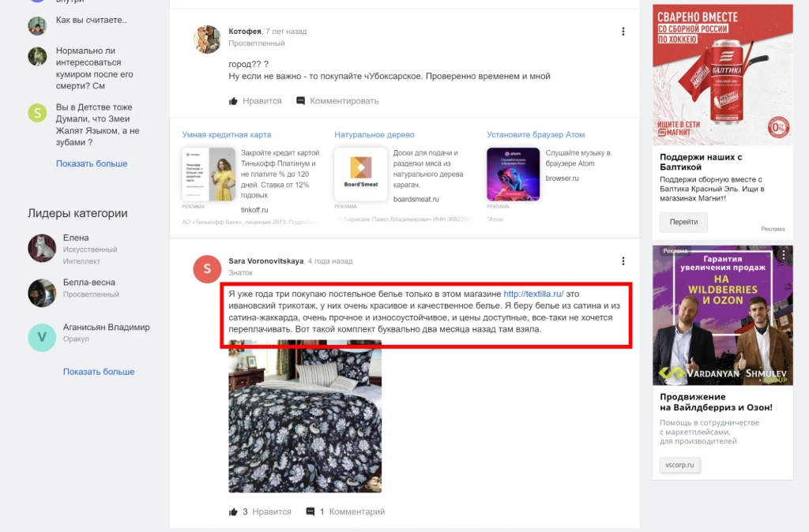
Task: Click 'Показать больше' under the question list
Action: [92, 163]
